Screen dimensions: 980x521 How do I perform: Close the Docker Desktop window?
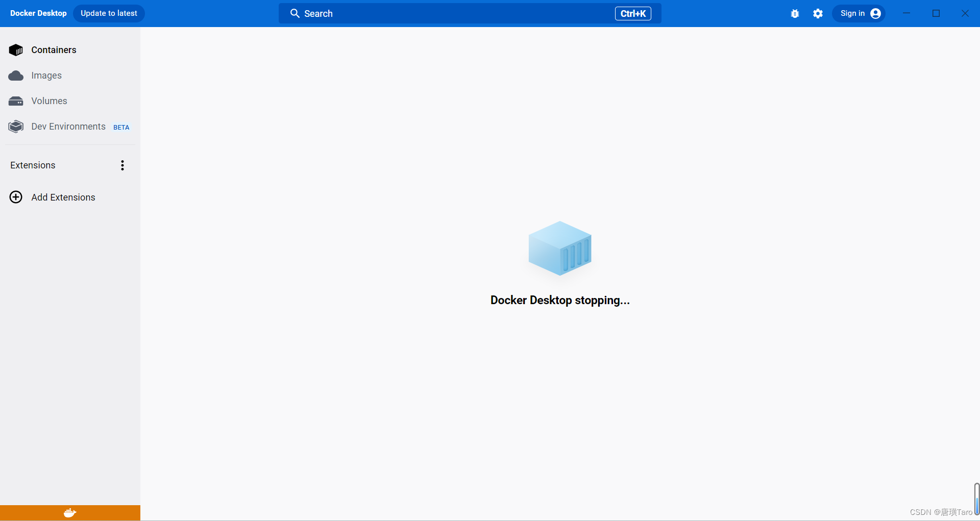[965, 13]
